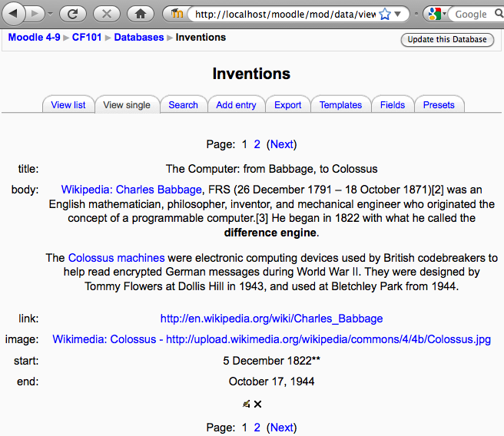Open the Templates tab
The image size is (504, 436).
point(340,105)
